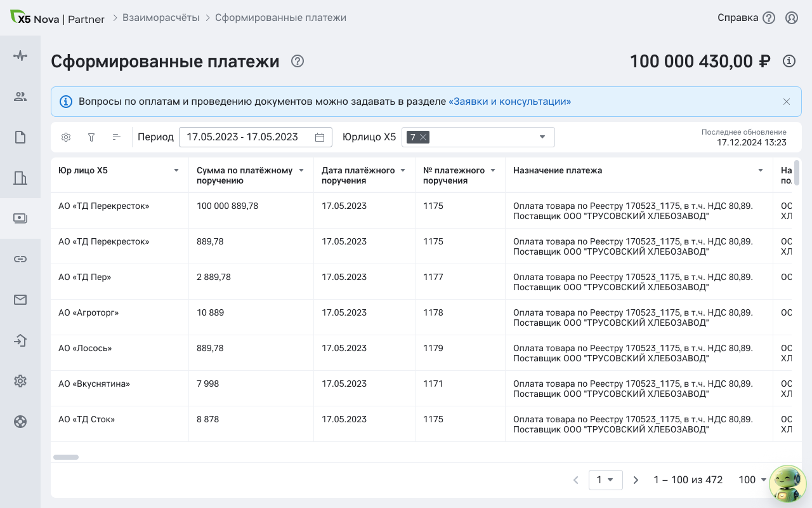Image resolution: width=812 pixels, height=508 pixels.
Task: Open the Справка help menu
Action: tap(746, 18)
